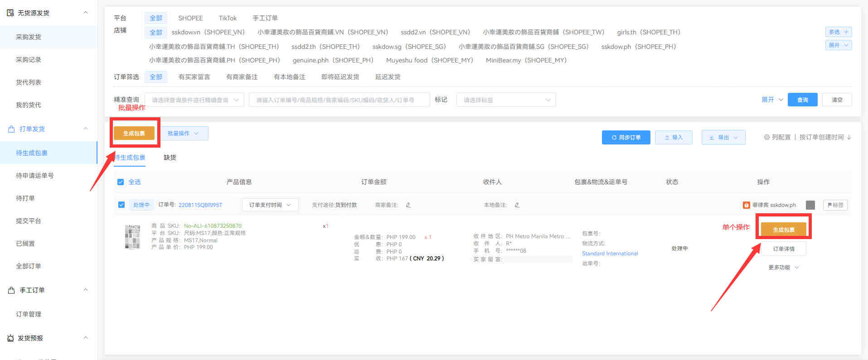The width and height of the screenshot is (868, 360).
Task: Click the batch 生成包裹 button near 批量操作
Action: pos(134,134)
